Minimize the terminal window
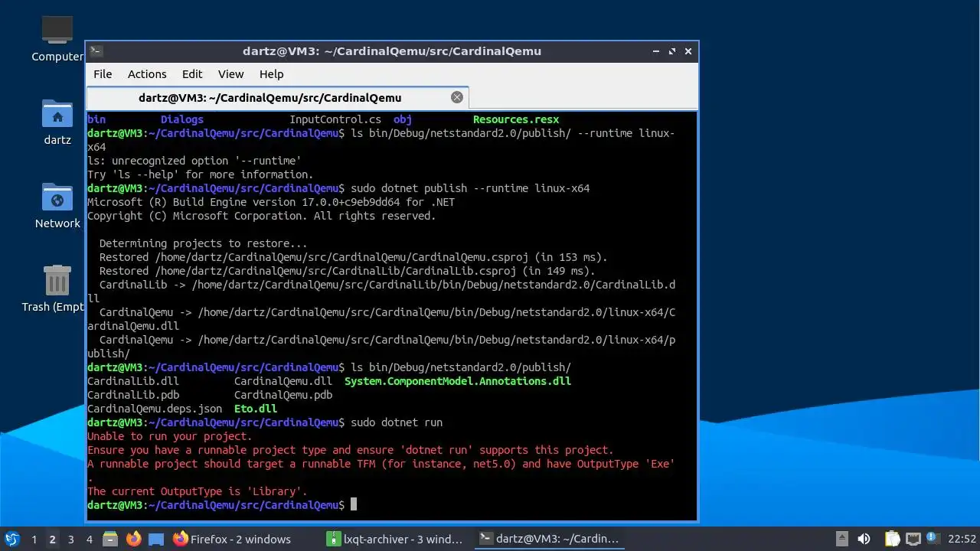Viewport: 980px width, 551px height. coord(656,51)
